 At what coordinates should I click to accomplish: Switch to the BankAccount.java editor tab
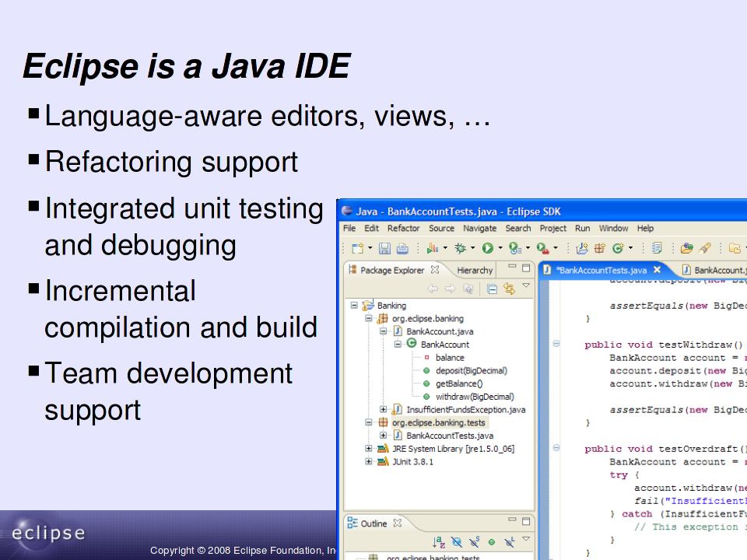coord(714,271)
